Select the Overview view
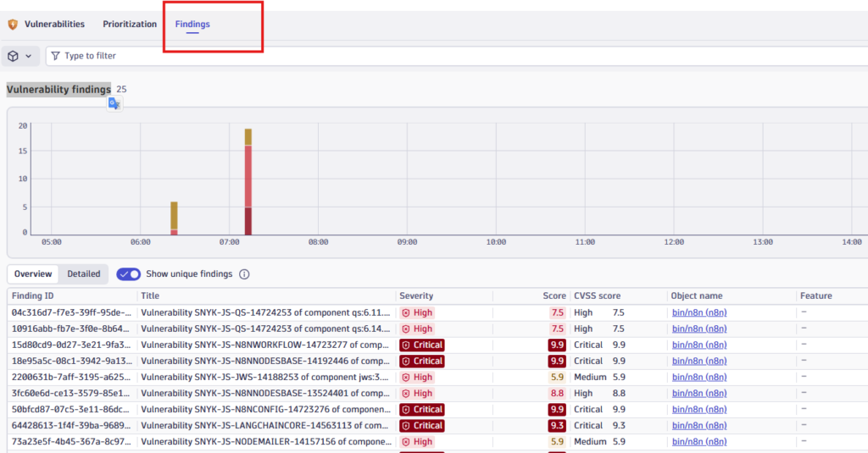Screen dimensions: 868x453 click(x=33, y=274)
